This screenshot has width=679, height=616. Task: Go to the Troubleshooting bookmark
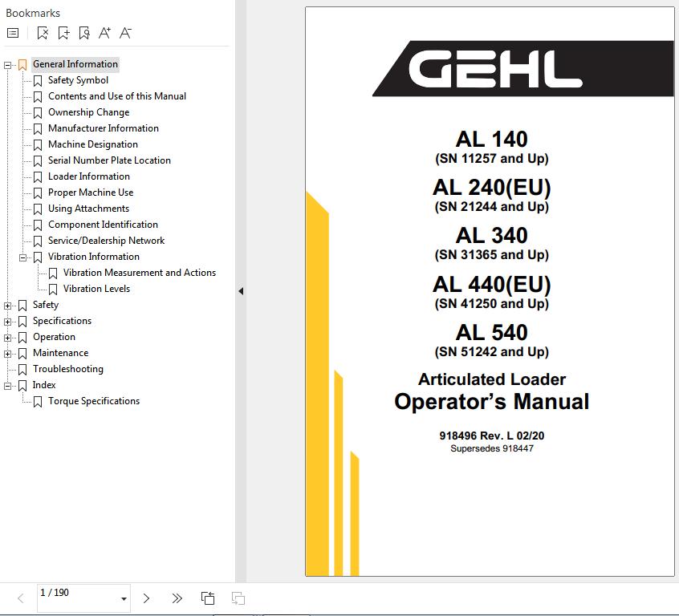[68, 368]
